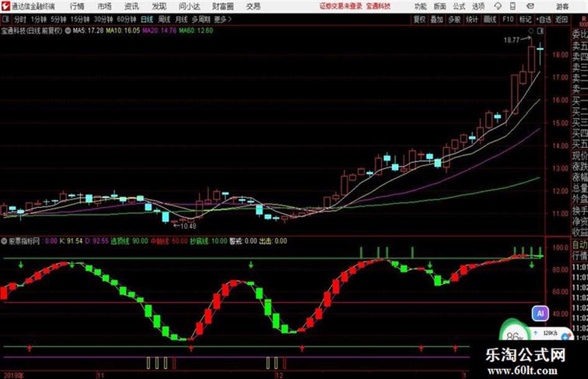Select the 日线 daily chart tab

point(147,19)
